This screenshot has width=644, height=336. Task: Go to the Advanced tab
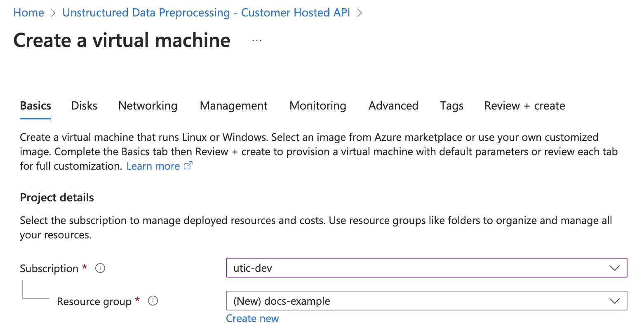point(393,106)
